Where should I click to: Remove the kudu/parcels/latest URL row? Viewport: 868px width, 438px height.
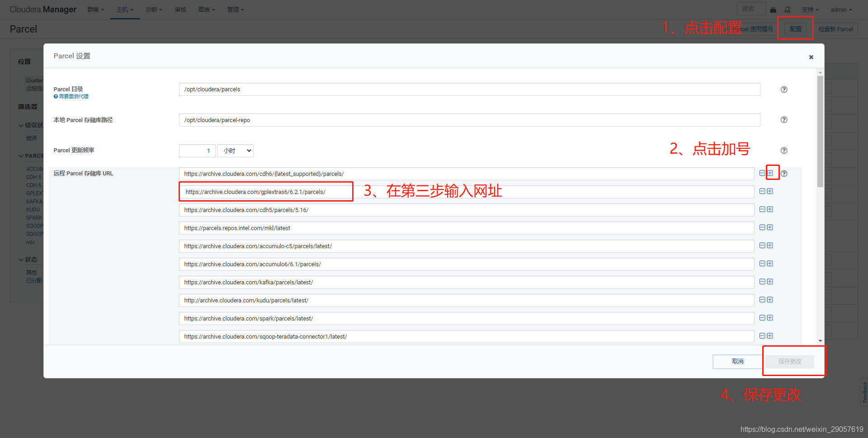[762, 300]
